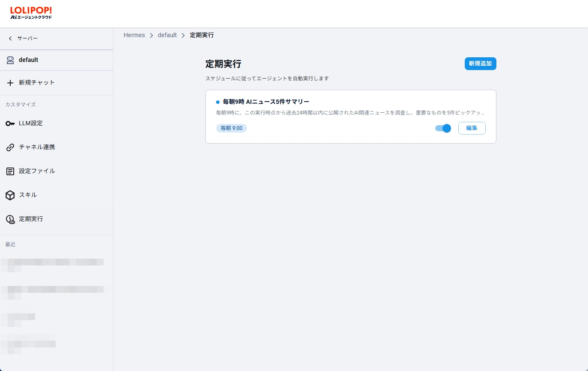Click the 毎朝9時 AIニュース5件サマリー title
This screenshot has width=588, height=371.
click(266, 102)
